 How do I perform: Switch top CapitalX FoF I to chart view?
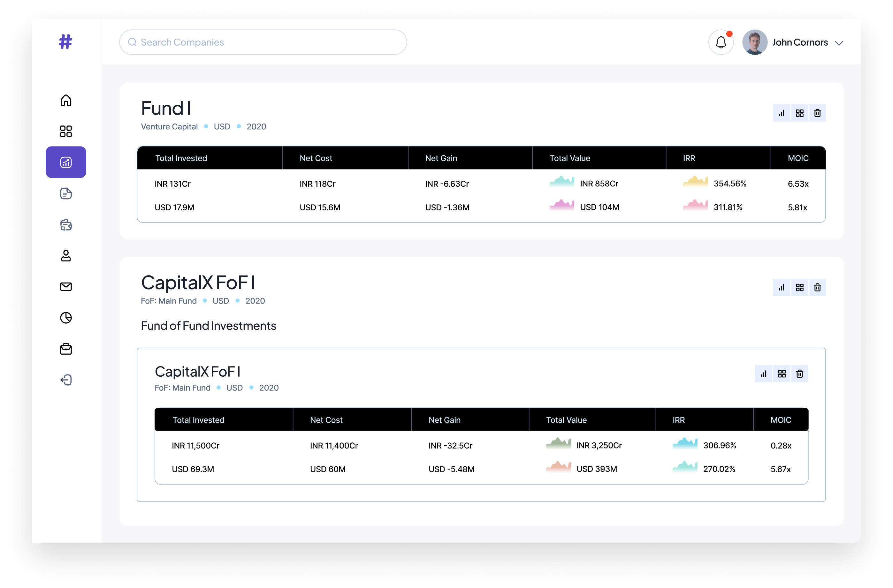pyautogui.click(x=782, y=288)
